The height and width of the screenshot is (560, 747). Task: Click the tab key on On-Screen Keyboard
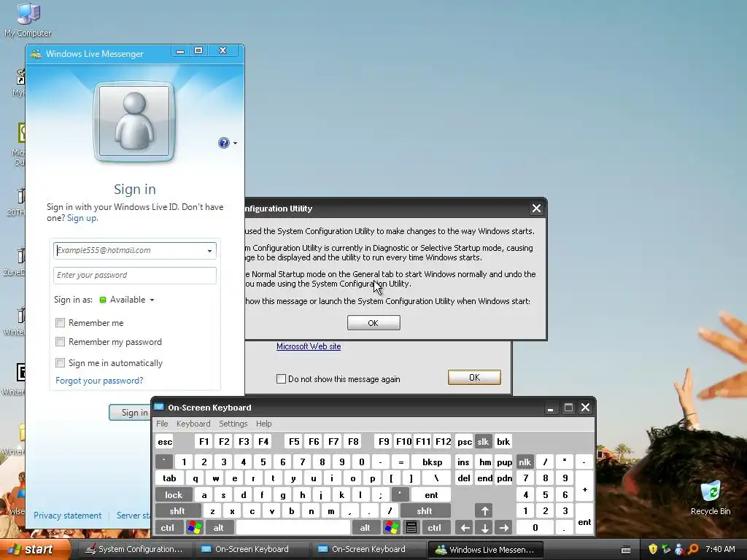[169, 478]
